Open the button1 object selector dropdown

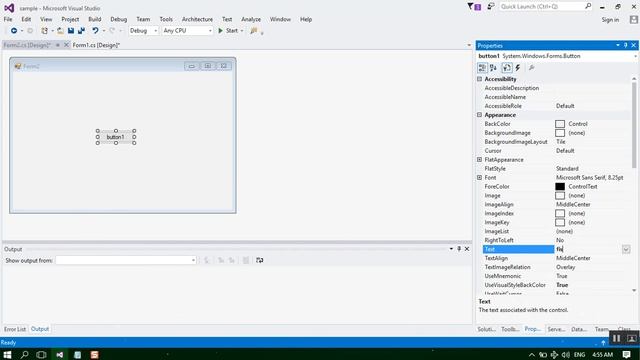[635, 56]
